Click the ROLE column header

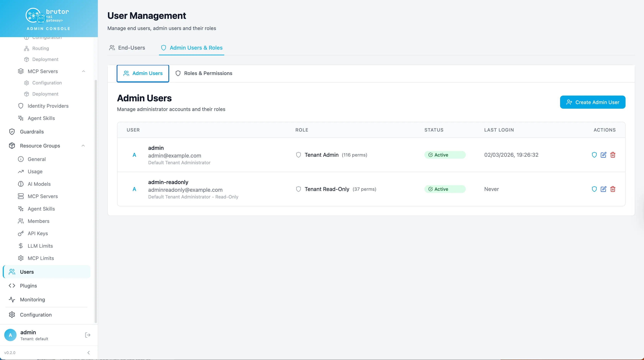[302, 130]
